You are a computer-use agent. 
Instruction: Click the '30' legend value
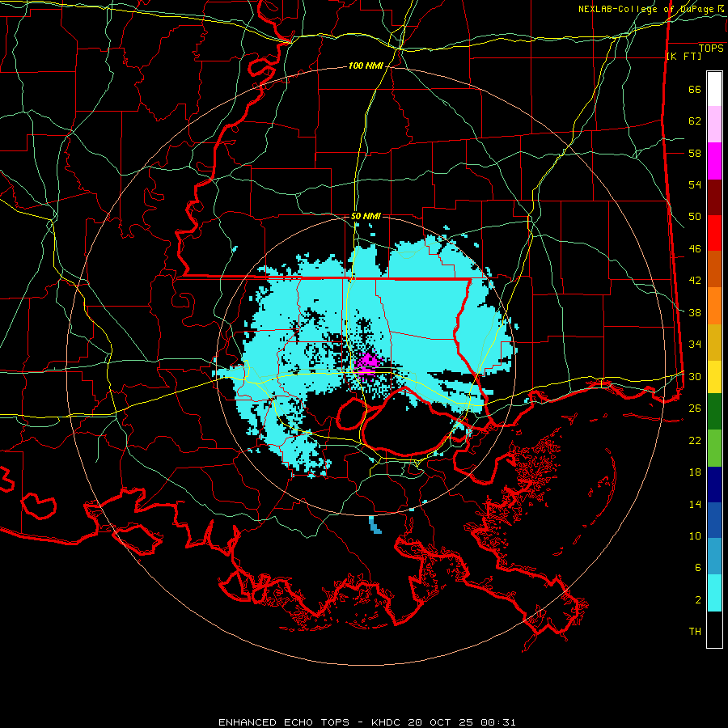coord(695,376)
